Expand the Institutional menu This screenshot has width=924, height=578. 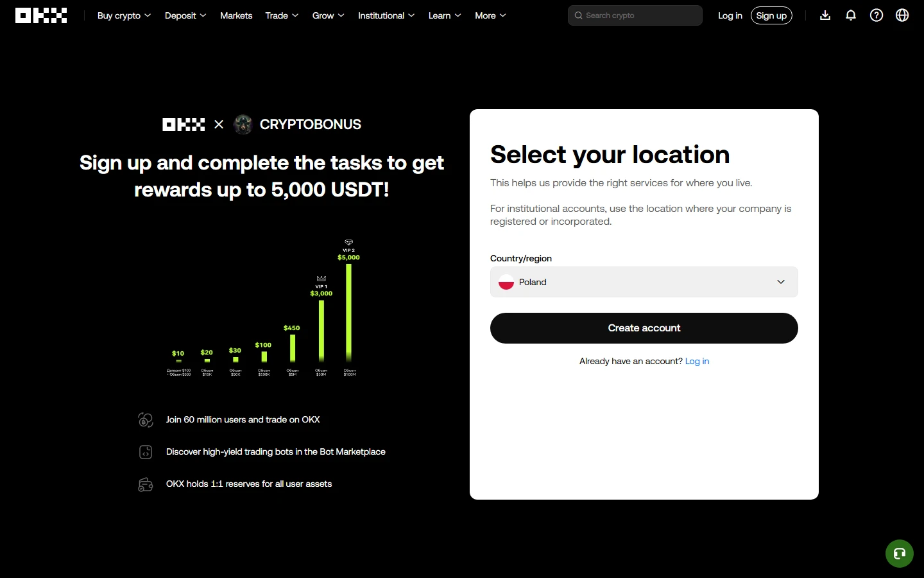tap(386, 15)
